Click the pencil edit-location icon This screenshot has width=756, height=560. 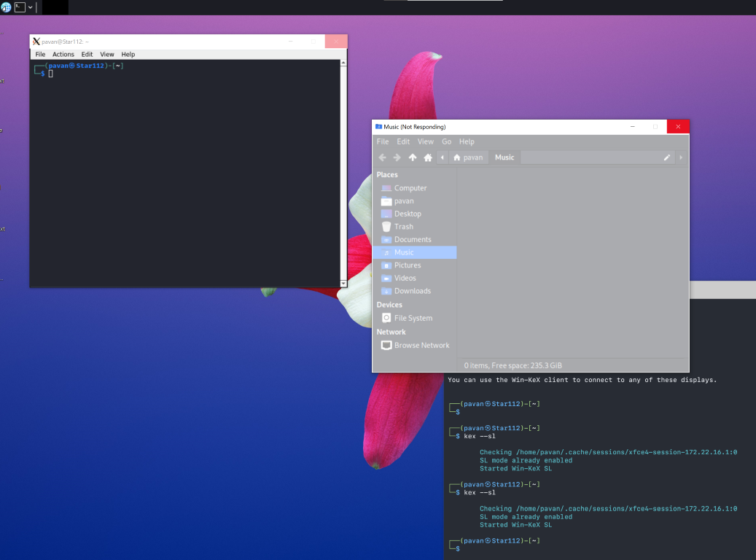click(667, 157)
